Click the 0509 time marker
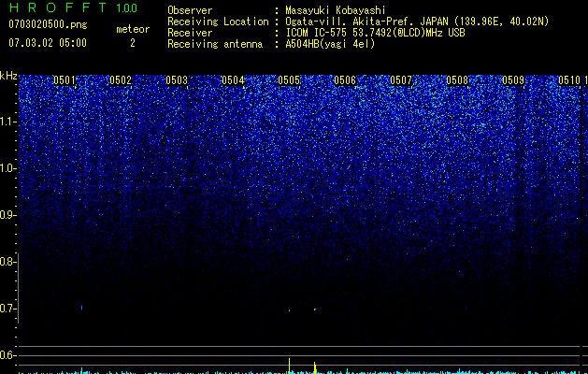This screenshot has width=588, height=374. (513, 80)
